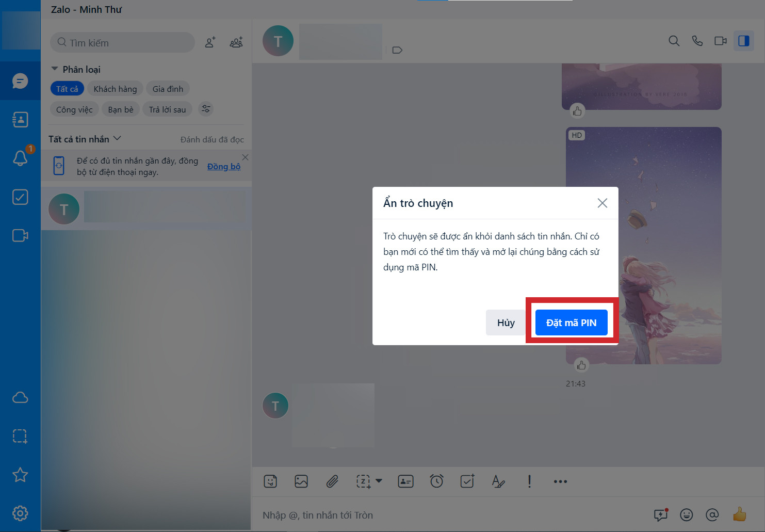Start a voice call with phone icon

pos(697,41)
